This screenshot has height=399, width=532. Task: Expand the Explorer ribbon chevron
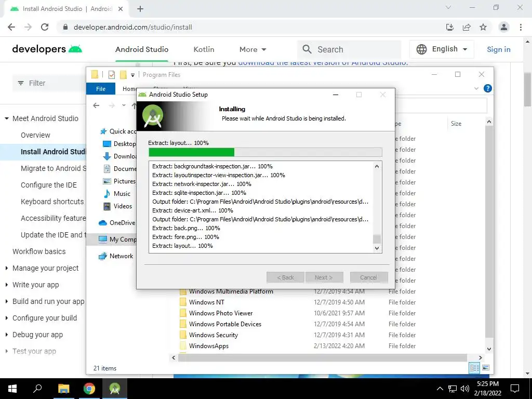pos(476,88)
